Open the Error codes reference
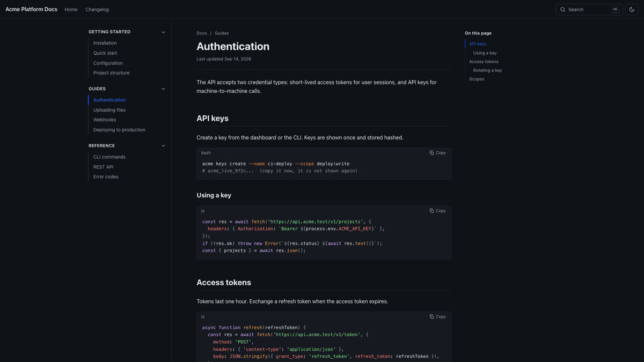This screenshot has height=362, width=644. click(x=106, y=176)
